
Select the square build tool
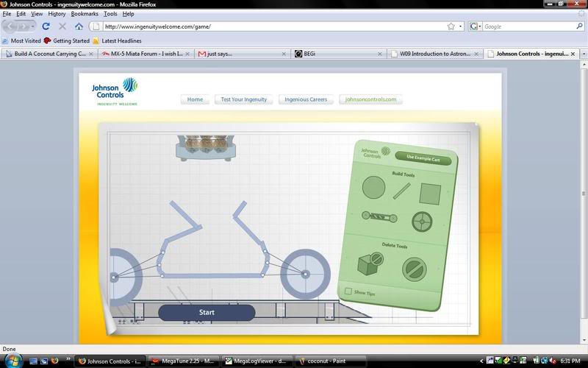point(430,194)
